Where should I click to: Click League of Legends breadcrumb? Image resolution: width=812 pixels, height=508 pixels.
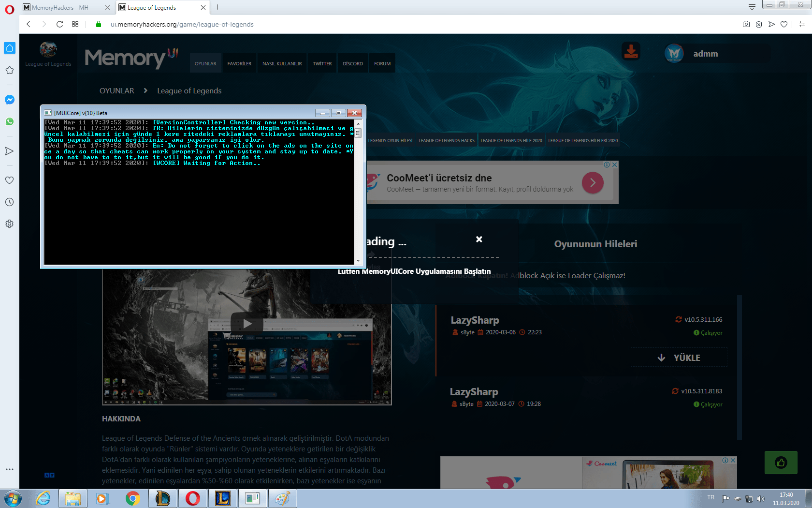[x=189, y=91]
